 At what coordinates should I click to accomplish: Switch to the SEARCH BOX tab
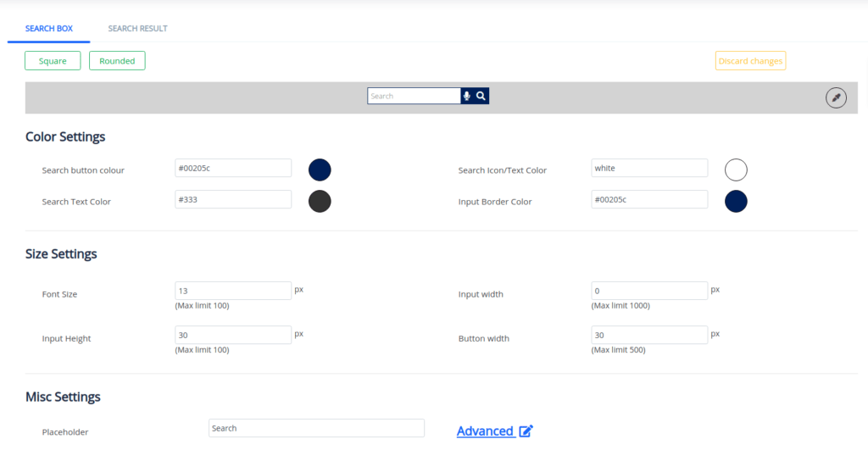pos(48,28)
